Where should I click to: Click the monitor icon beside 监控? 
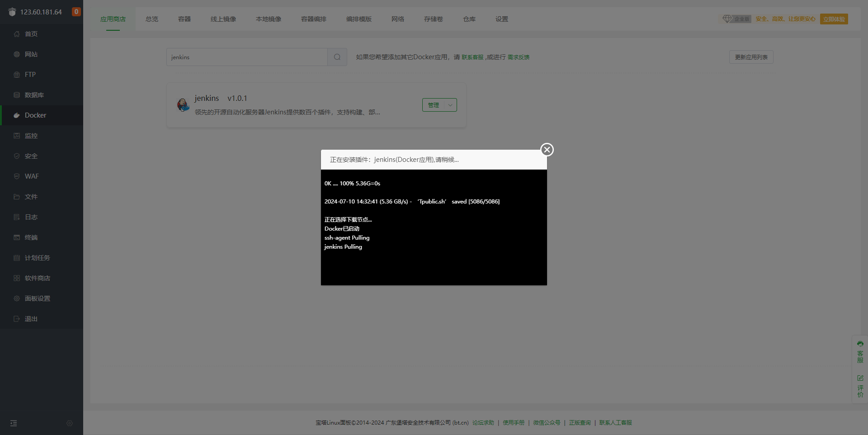point(17,136)
